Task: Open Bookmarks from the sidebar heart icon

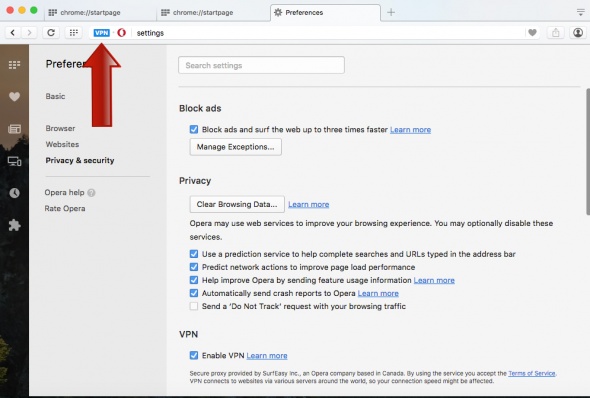Action: [x=14, y=97]
